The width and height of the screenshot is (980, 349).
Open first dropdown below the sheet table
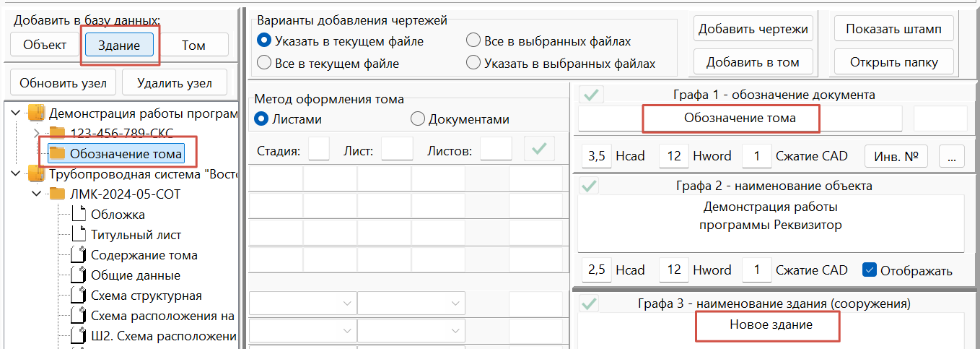(302, 303)
